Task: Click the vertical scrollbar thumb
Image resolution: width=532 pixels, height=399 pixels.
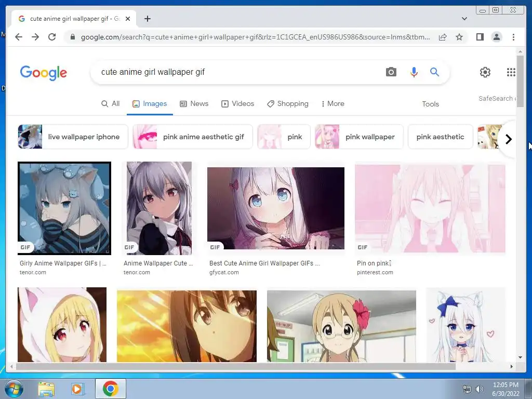Action: 520,81
